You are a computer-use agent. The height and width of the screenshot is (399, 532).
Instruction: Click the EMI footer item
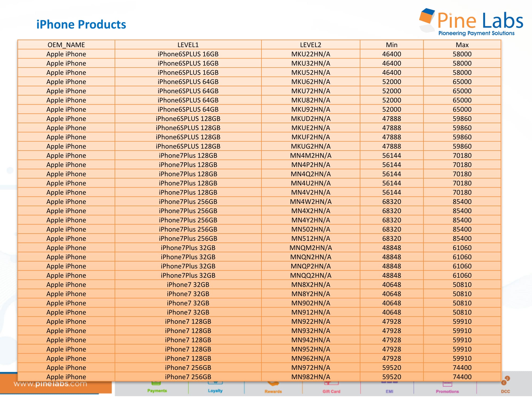point(389,391)
